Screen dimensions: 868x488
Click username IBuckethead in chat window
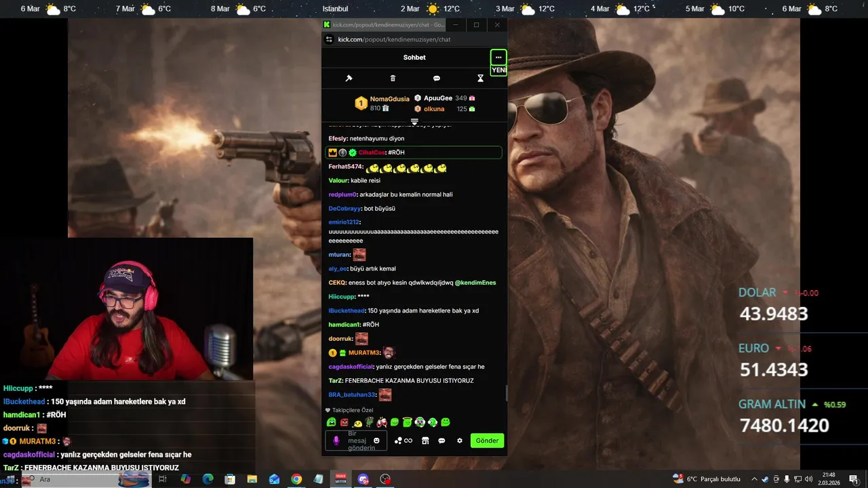coord(347,310)
